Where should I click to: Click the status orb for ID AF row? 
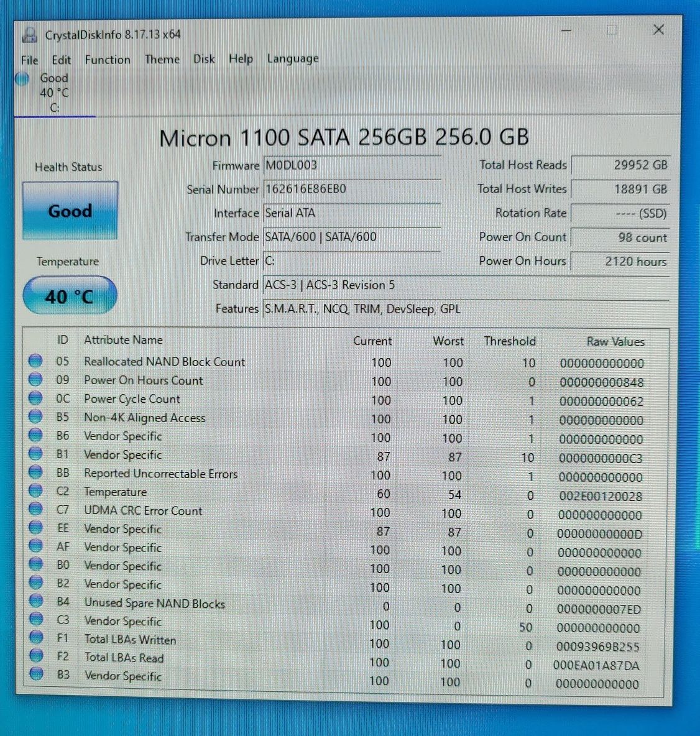pos(35,545)
